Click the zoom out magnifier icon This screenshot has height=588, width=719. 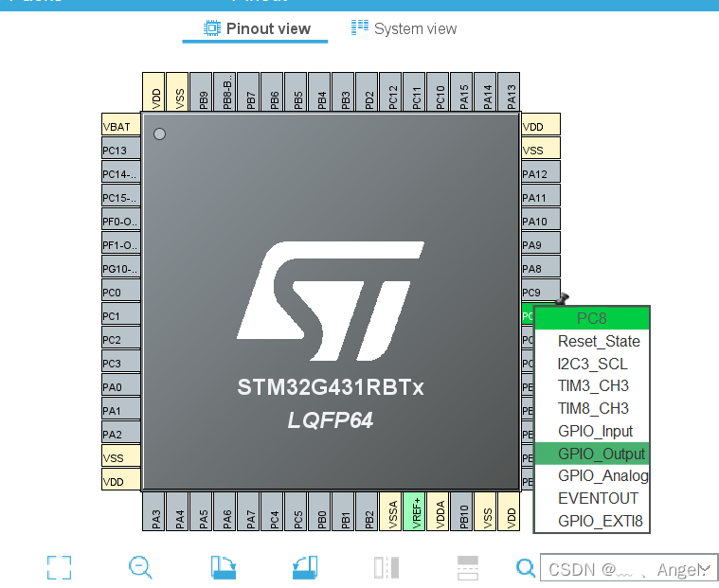point(140,567)
